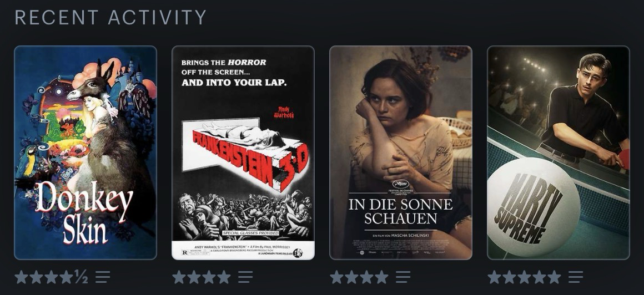Open the Donkey Skin film poster
The height and width of the screenshot is (295, 644).
[85, 152]
